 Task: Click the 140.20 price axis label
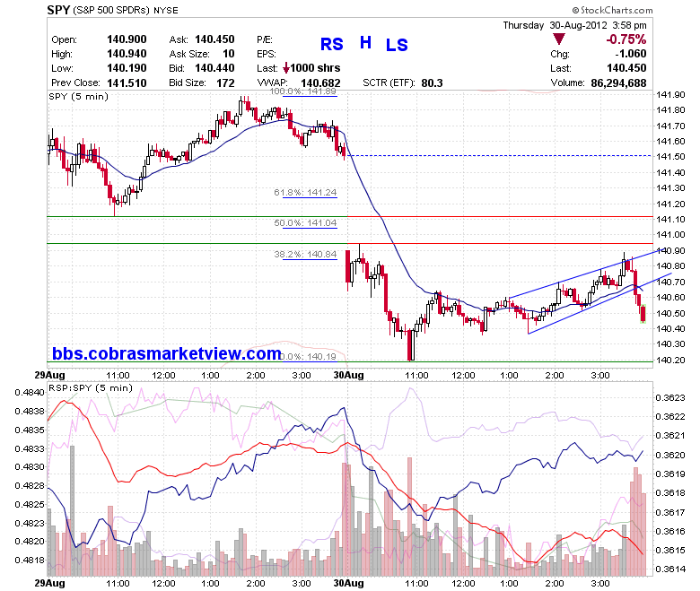pyautogui.click(x=670, y=360)
